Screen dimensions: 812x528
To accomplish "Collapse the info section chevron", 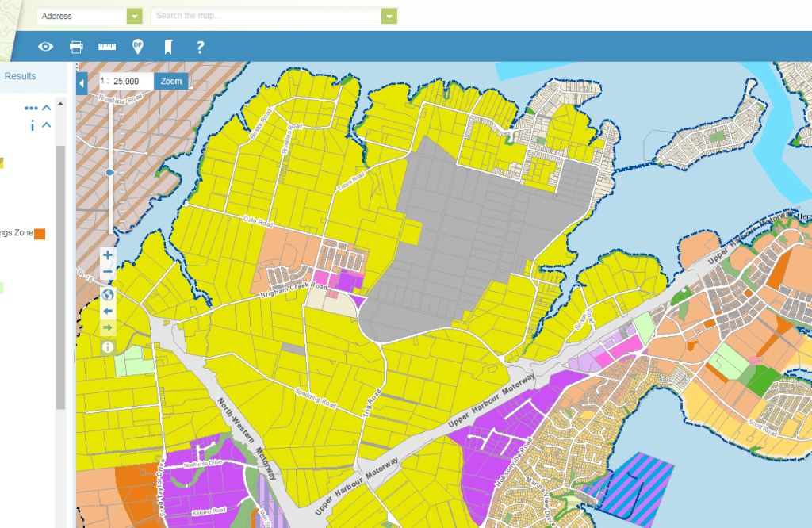I will pos(47,124).
